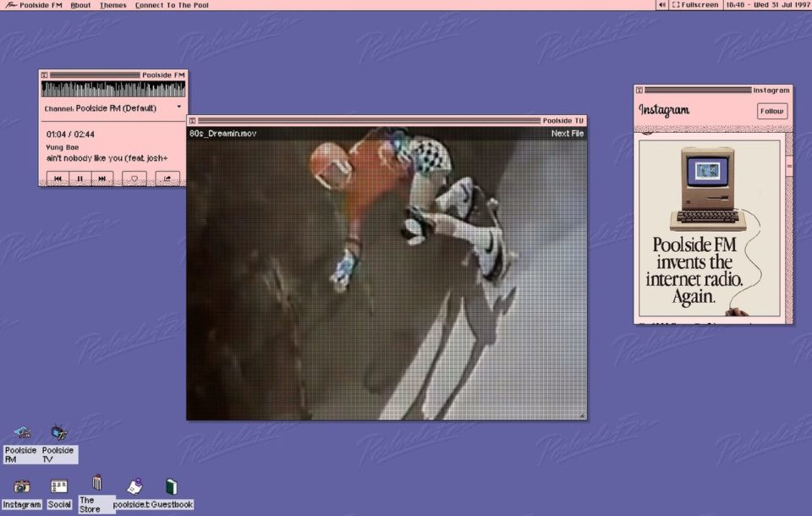812x516 pixels.
Task: Click the Instagram wordmark in the Instagram window
Action: pos(664,110)
